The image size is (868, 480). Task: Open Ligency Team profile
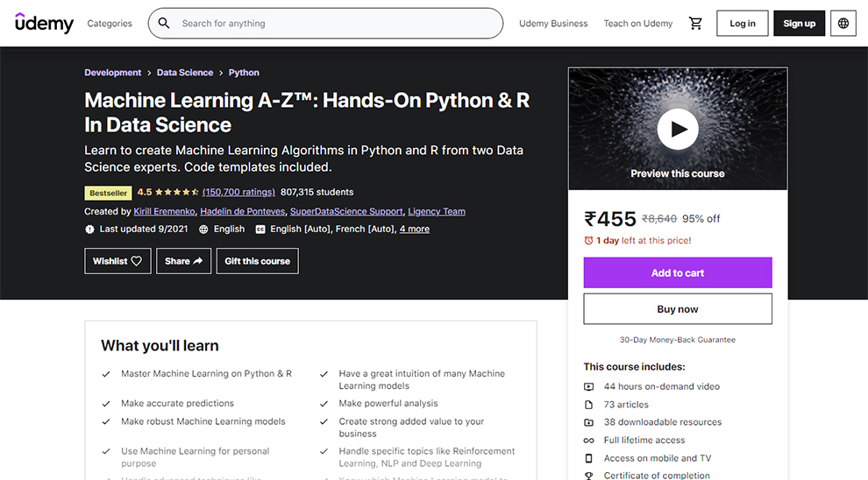point(437,211)
